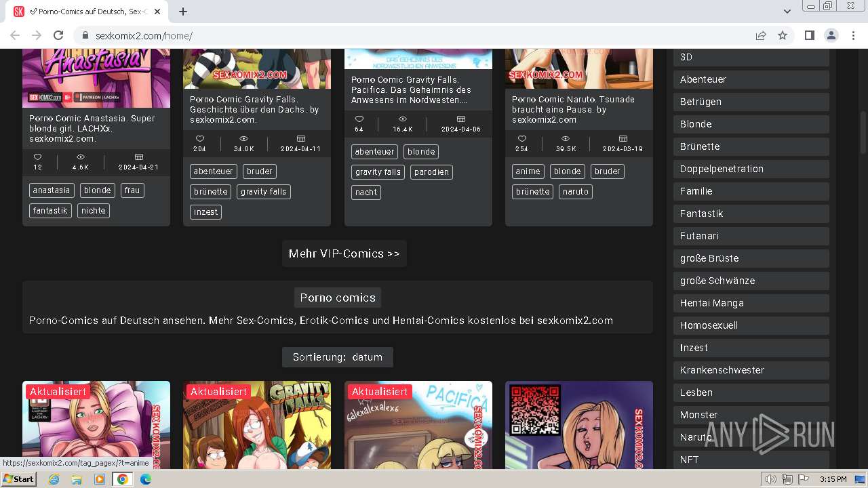
Task: Open the Windows Start menu
Action: [x=18, y=479]
